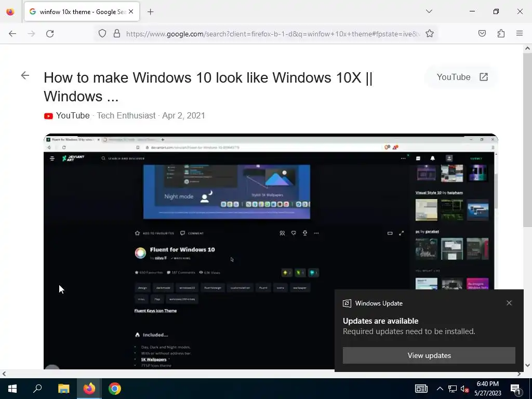Click the 'Apr 2, 2021' date text
The height and width of the screenshot is (399, 532).
tap(183, 116)
